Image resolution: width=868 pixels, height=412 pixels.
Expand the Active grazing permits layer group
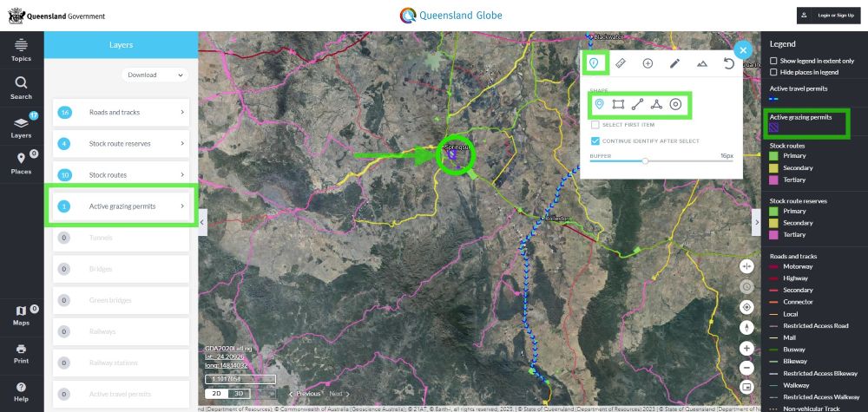tap(121, 206)
